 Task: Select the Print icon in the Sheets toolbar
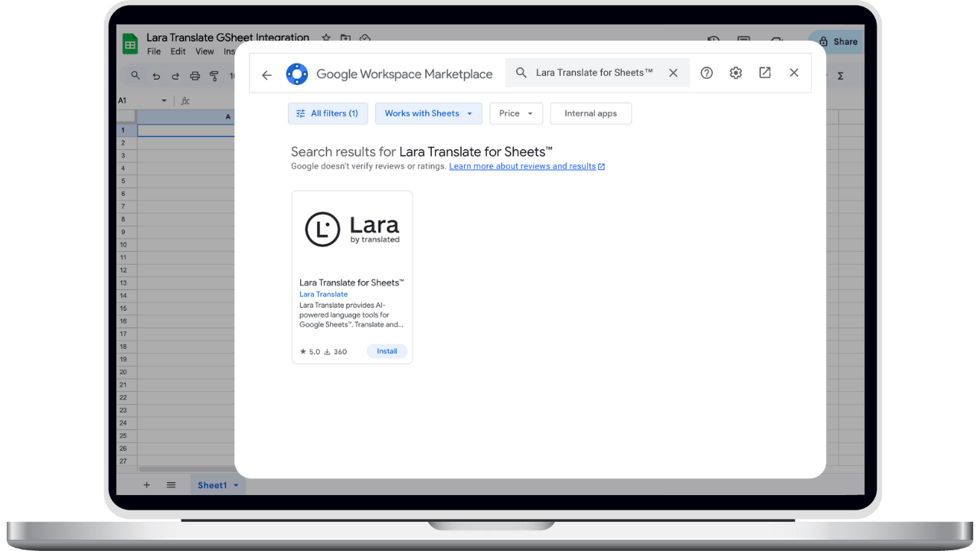[196, 76]
